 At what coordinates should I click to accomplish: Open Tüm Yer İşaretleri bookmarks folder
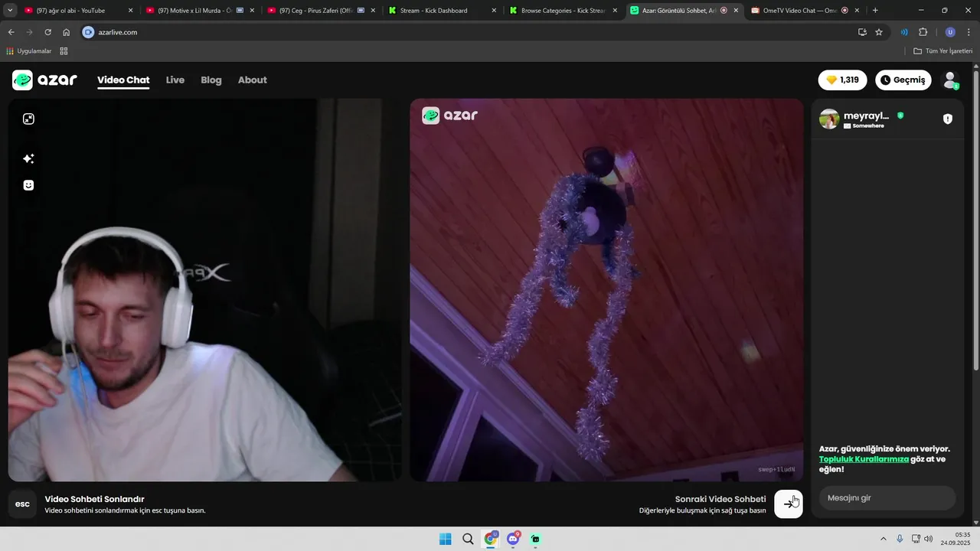tap(942, 51)
